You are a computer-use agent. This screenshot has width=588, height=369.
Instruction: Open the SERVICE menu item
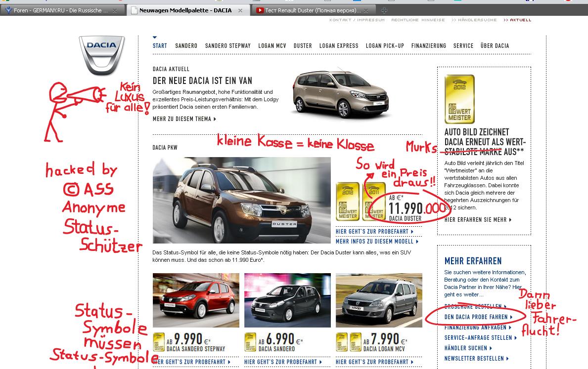[463, 46]
